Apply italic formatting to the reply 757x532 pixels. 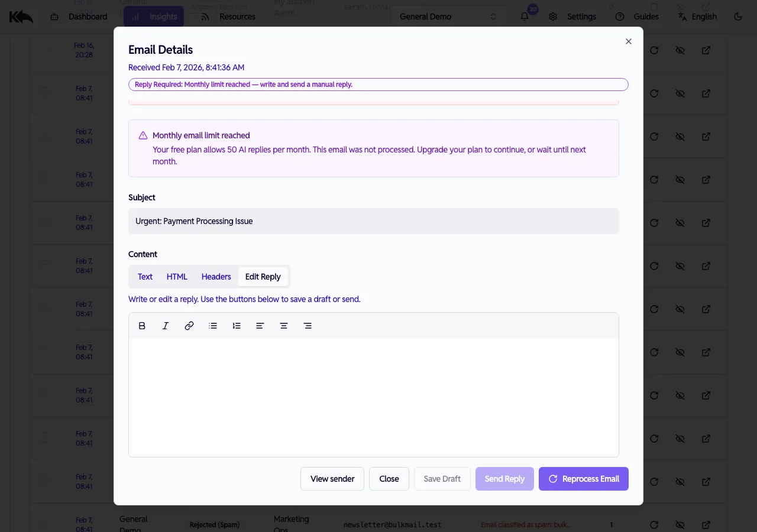click(x=166, y=326)
